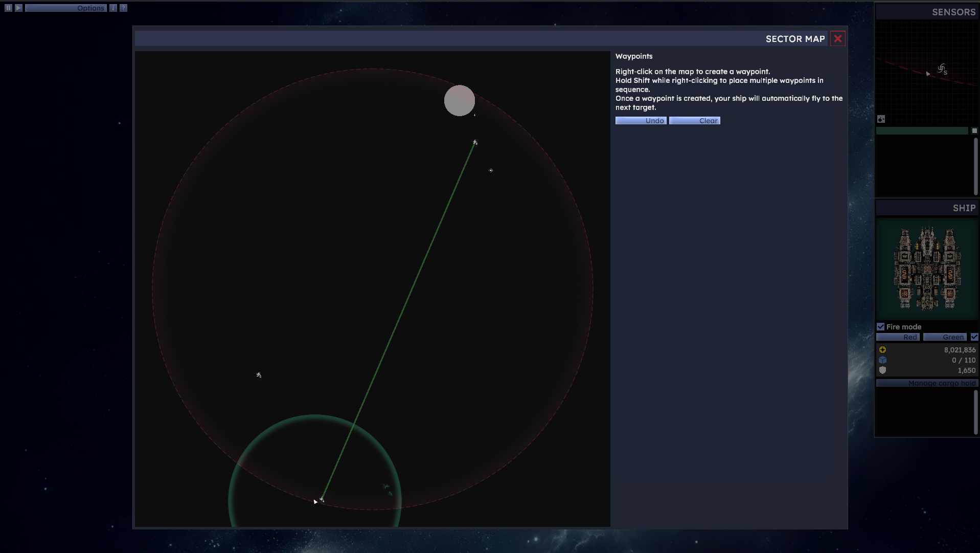Screen dimensions: 980x553
Task: Pause the game with the pause icon
Action: click(8, 8)
